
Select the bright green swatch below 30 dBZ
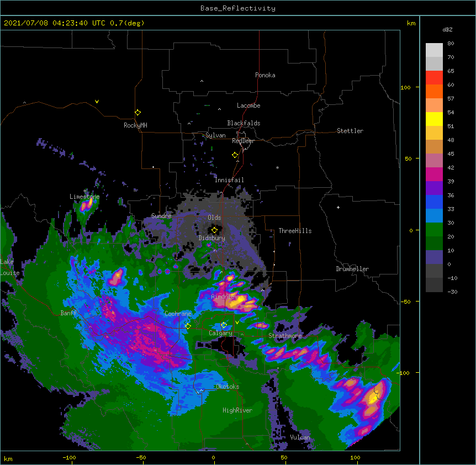pyautogui.click(x=434, y=230)
